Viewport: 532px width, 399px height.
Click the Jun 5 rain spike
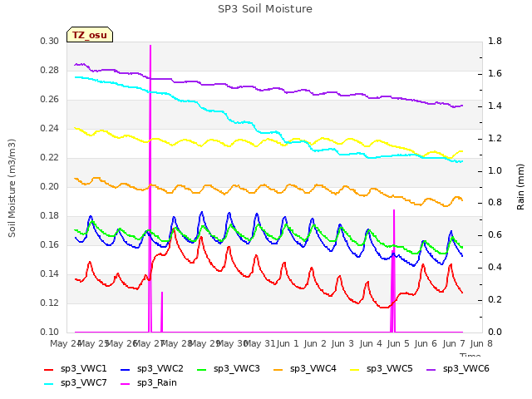(393, 271)
